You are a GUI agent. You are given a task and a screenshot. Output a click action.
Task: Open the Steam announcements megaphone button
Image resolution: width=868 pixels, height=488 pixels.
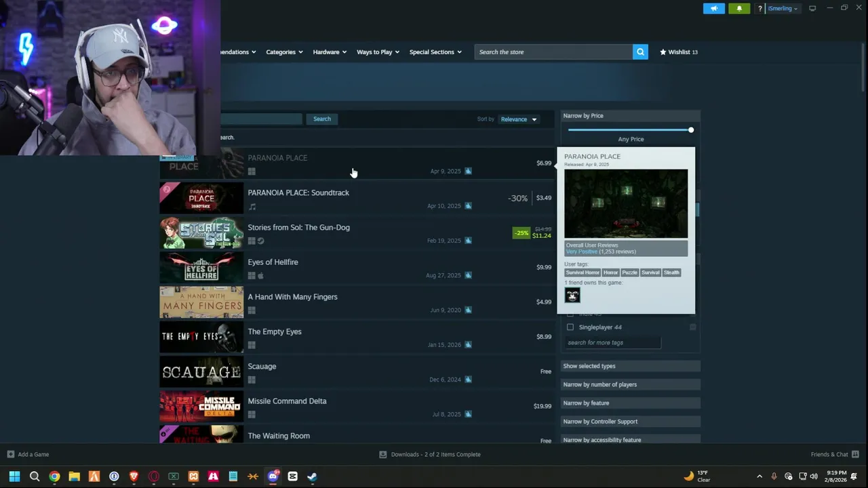[713, 8]
